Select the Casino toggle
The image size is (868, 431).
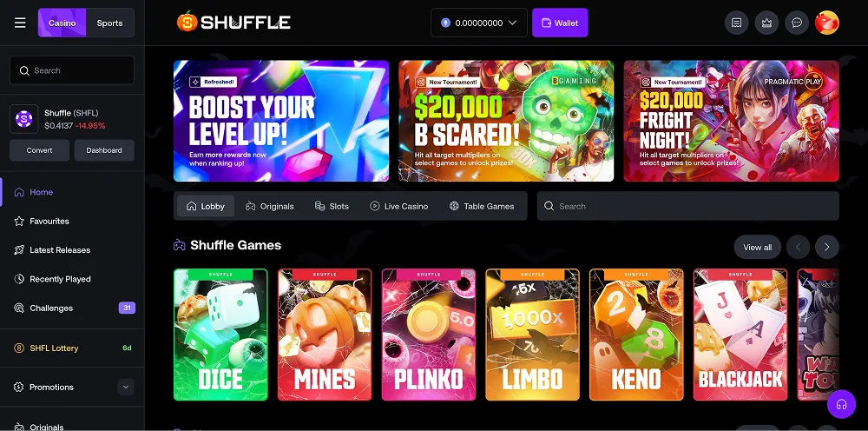(x=62, y=23)
